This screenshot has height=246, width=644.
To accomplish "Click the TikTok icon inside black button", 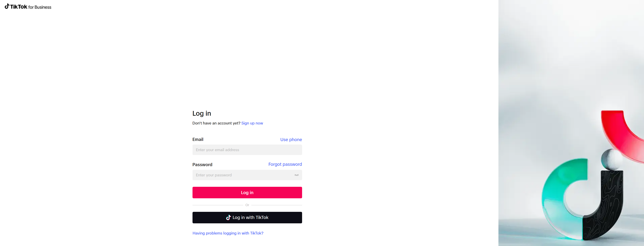I will pyautogui.click(x=228, y=217).
